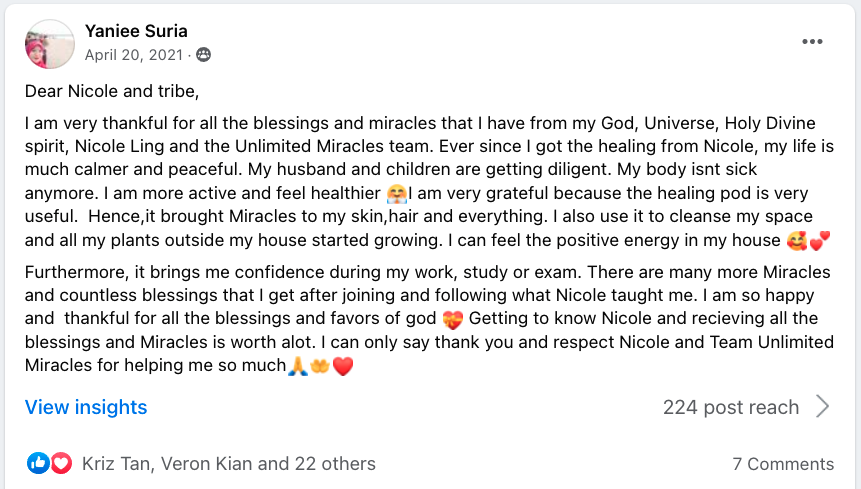Screen dimensions: 861x489
Task: Open the Yaniee Suria profile name link
Action: tap(136, 31)
